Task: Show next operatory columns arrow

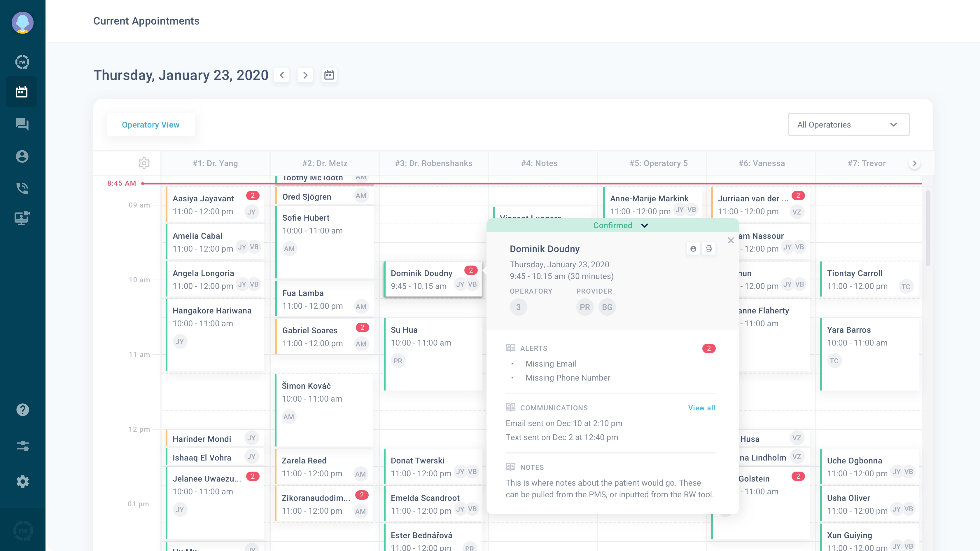Action: [x=915, y=163]
